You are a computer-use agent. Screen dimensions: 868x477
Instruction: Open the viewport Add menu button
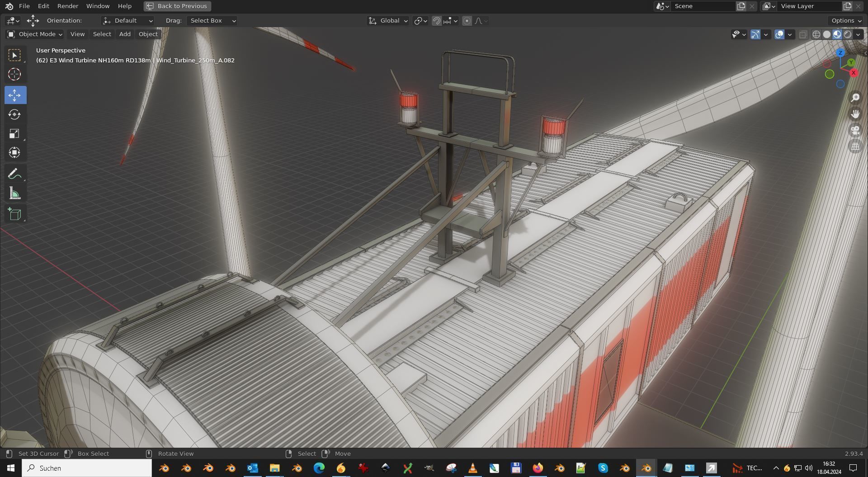[125, 34]
